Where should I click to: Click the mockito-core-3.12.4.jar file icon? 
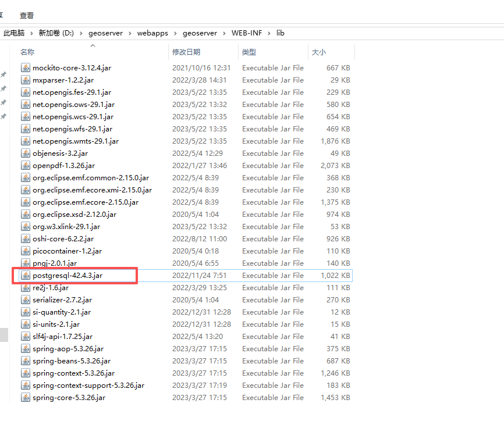[x=26, y=68]
